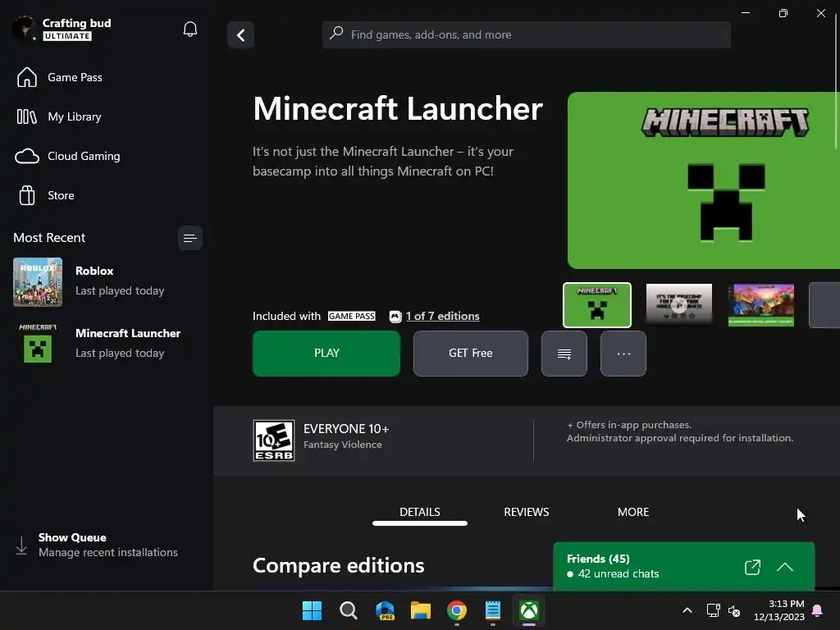Screen dimensions: 840x630
Task: Click the taskbar notification bell
Action: pyautogui.click(x=818, y=610)
